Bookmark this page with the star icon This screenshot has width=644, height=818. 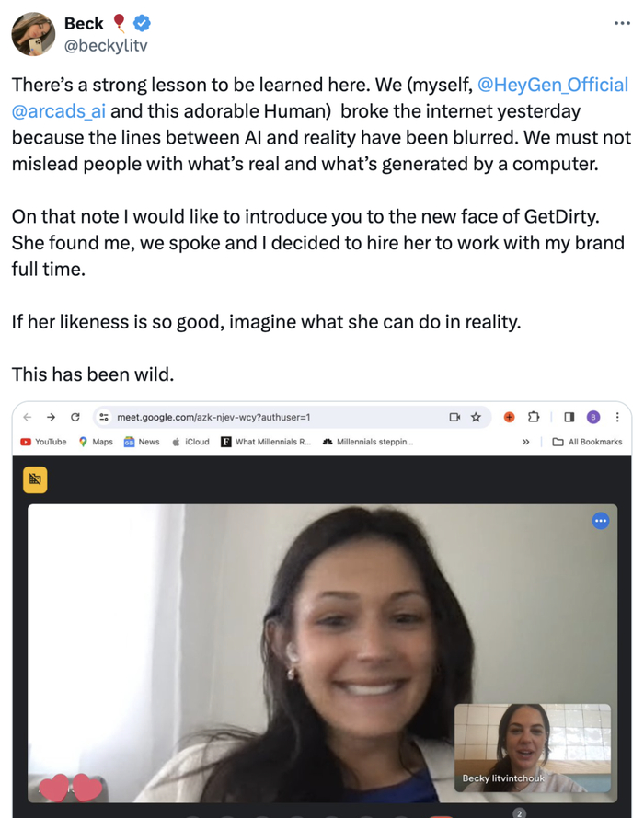click(x=476, y=417)
